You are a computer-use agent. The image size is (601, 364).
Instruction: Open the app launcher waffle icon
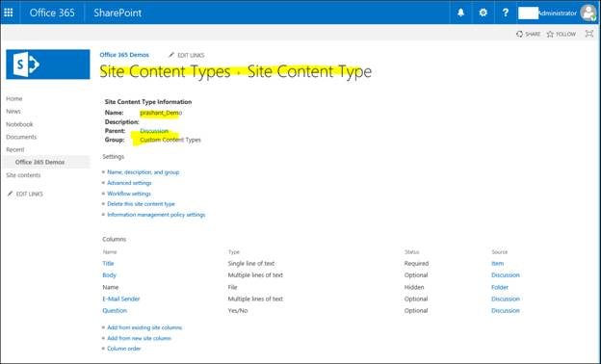click(x=9, y=13)
